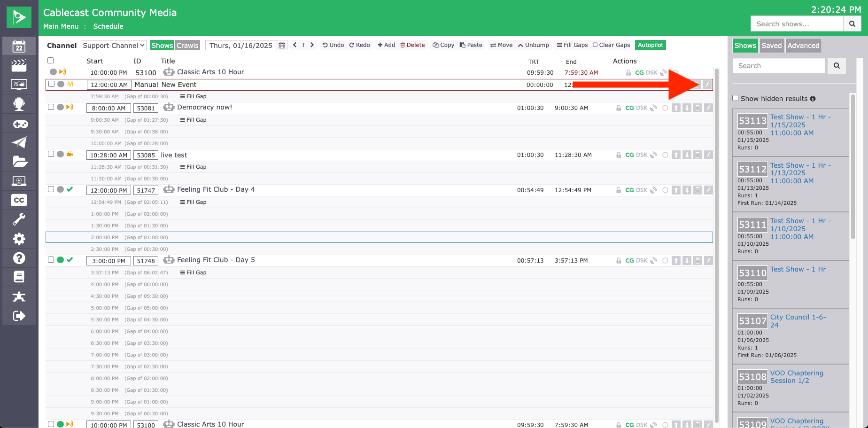Open the Shows clapperboard sidebar icon
Screen dimensions: 868x428
click(x=19, y=65)
